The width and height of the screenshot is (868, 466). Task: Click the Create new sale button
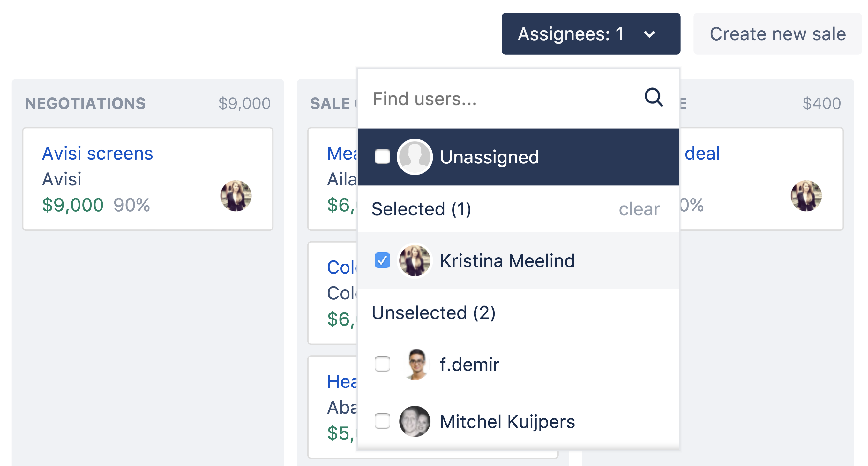click(777, 34)
